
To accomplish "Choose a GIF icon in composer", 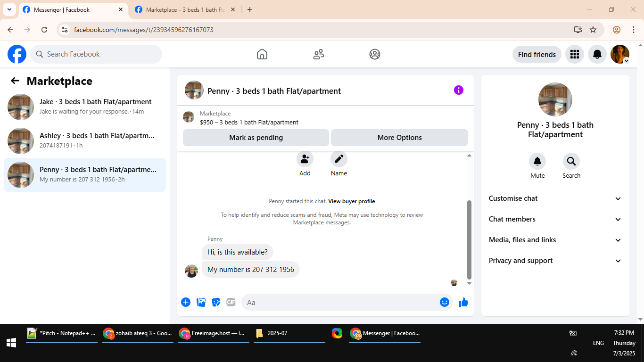I will (231, 302).
